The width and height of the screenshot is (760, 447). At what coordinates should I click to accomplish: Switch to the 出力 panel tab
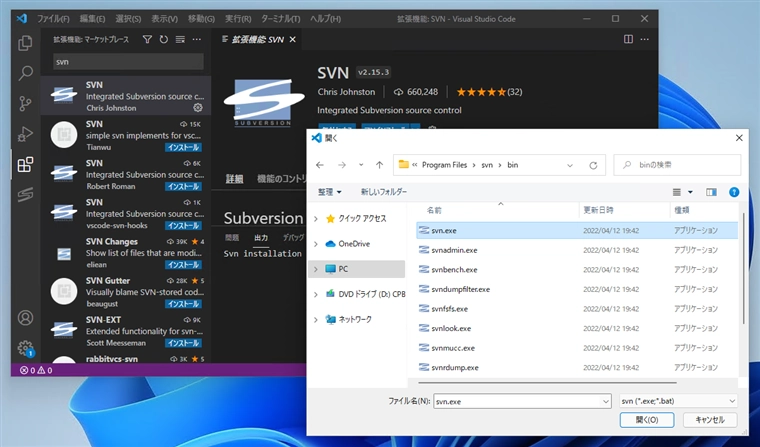261,238
